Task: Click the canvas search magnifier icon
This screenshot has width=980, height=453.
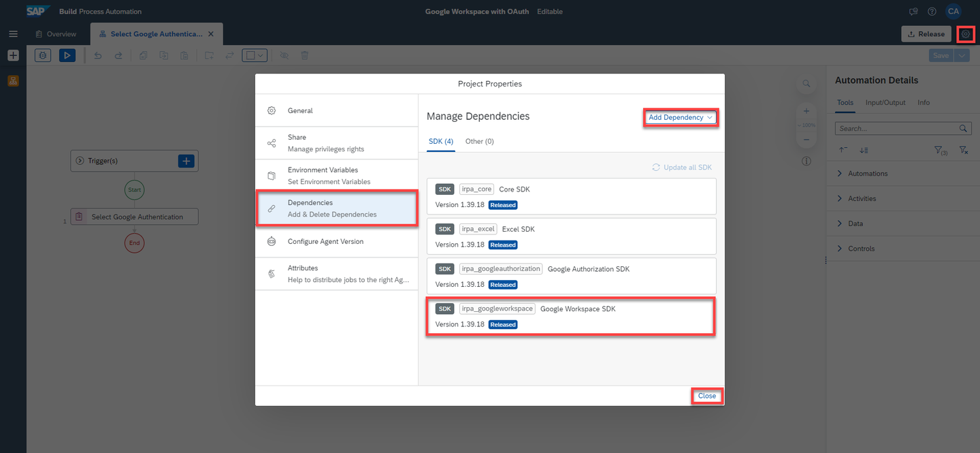Action: coord(806,84)
